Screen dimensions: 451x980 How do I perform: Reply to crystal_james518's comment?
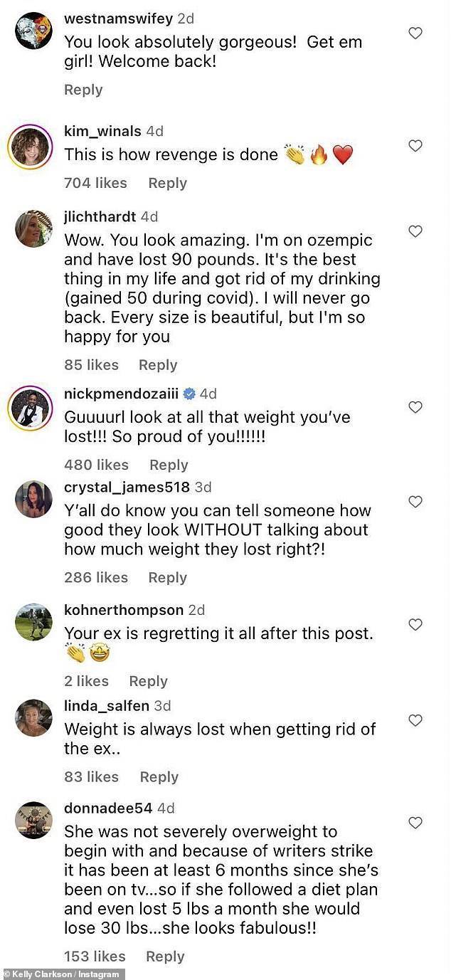(x=167, y=578)
